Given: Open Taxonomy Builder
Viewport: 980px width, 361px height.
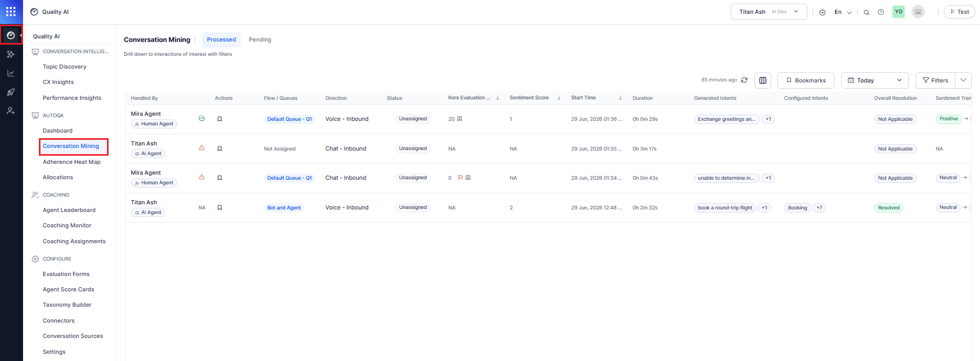Looking at the screenshot, I should point(67,305).
